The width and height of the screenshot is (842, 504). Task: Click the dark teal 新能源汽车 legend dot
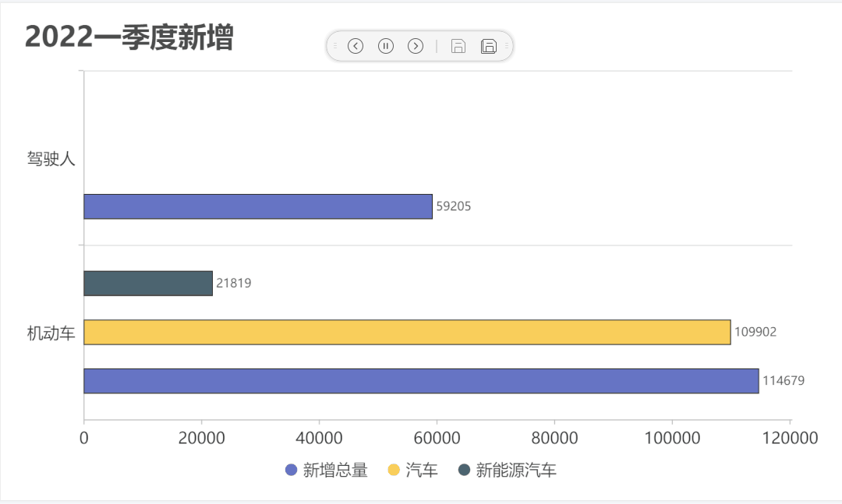coord(465,470)
